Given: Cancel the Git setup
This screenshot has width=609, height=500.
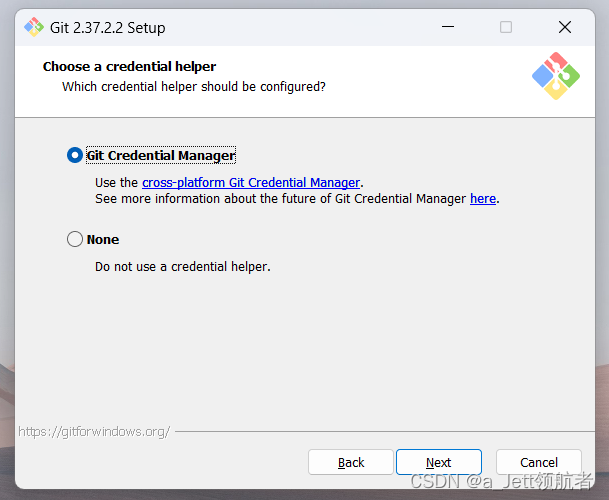Looking at the screenshot, I should (x=539, y=462).
